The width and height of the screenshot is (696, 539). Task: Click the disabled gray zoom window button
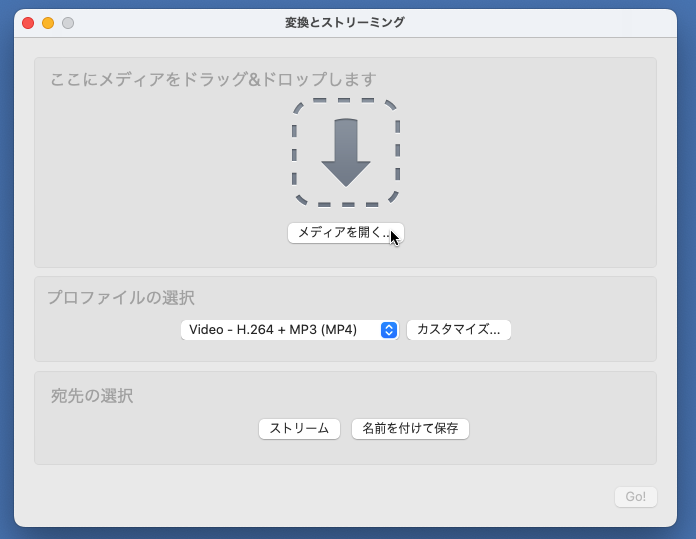(68, 23)
